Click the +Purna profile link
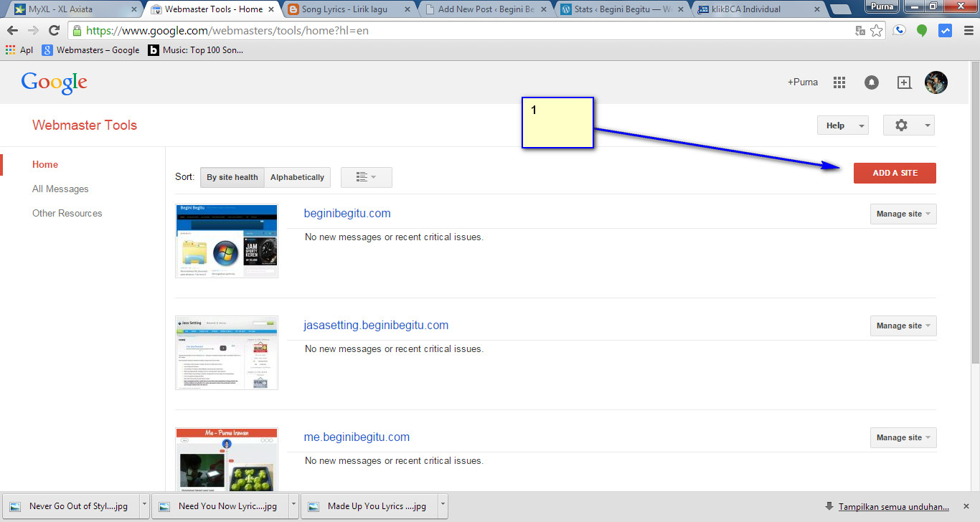 pyautogui.click(x=803, y=82)
